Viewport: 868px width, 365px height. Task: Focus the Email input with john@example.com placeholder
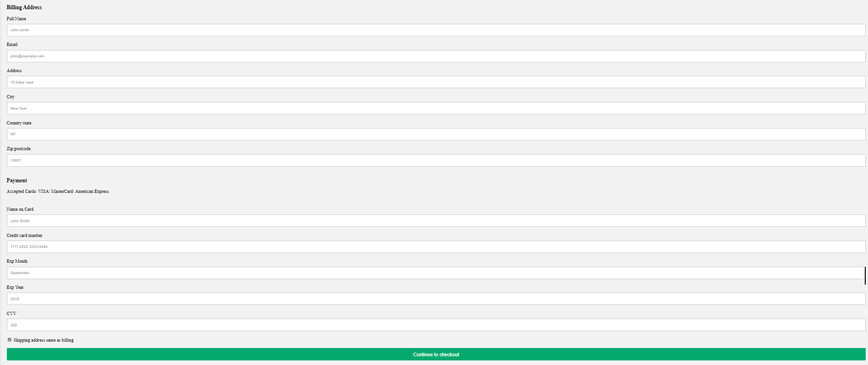coord(436,56)
